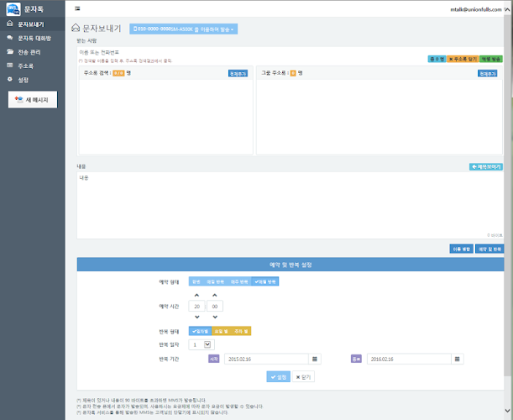Click the 주소록 address book icon
The image size is (513, 420).
(x=10, y=66)
